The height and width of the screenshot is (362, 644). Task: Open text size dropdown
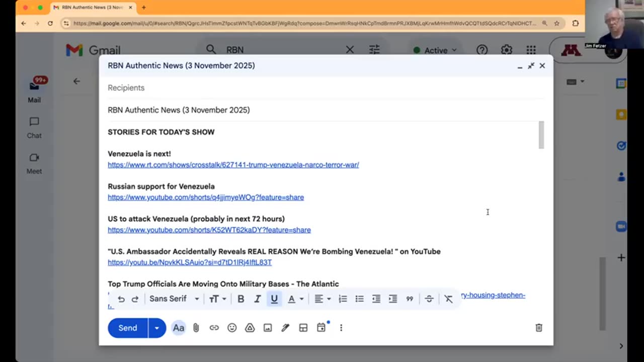[217, 299]
